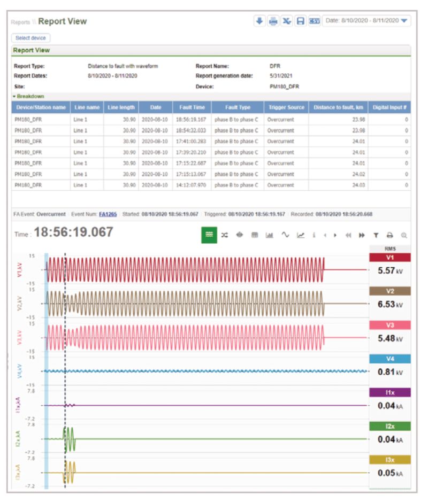Toggle the V4 channel legend label
The width and height of the screenshot is (428, 504).
[389, 359]
